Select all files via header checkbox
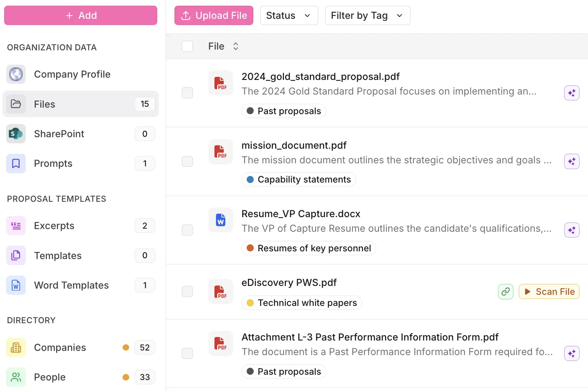Image resolution: width=588 pixels, height=392 pixels. (x=187, y=46)
